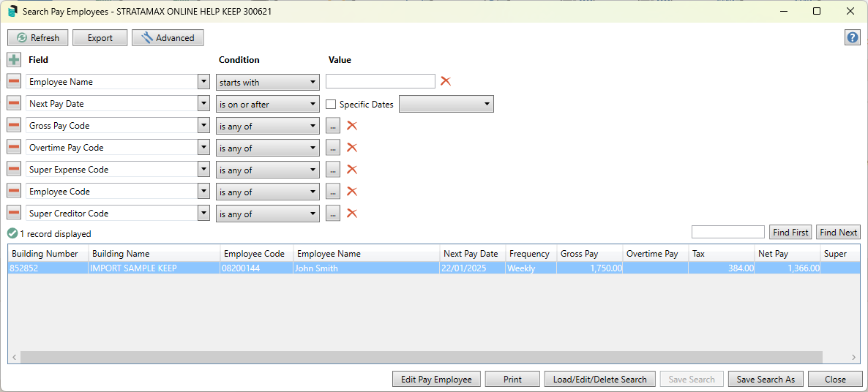Open ellipsis picker for Super Creditor Code
The height and width of the screenshot is (392, 868).
333,214
